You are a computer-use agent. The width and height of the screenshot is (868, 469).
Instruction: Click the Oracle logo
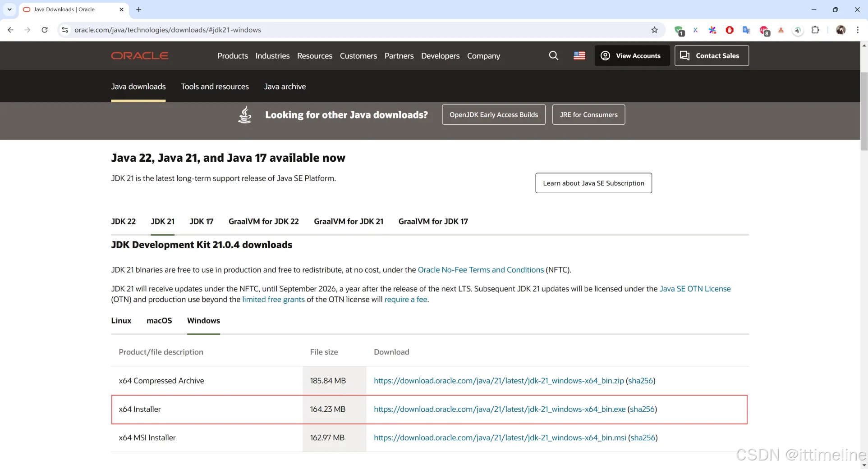pos(140,55)
